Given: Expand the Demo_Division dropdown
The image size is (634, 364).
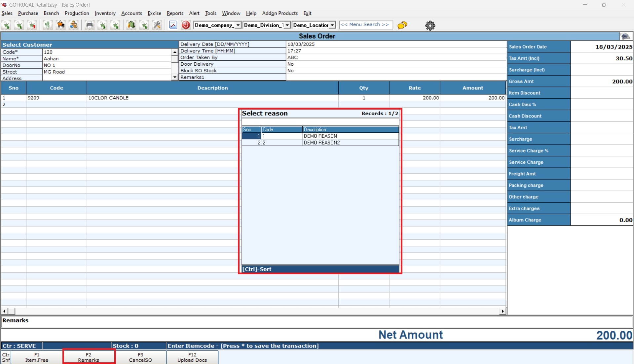Looking at the screenshot, I should pyautogui.click(x=287, y=25).
